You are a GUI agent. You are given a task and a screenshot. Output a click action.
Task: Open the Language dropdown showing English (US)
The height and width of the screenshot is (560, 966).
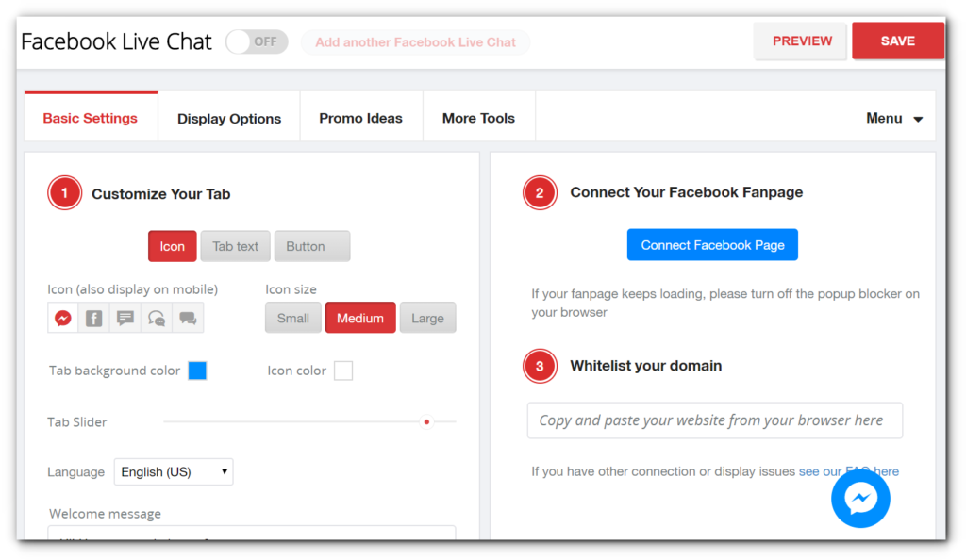coord(174,472)
